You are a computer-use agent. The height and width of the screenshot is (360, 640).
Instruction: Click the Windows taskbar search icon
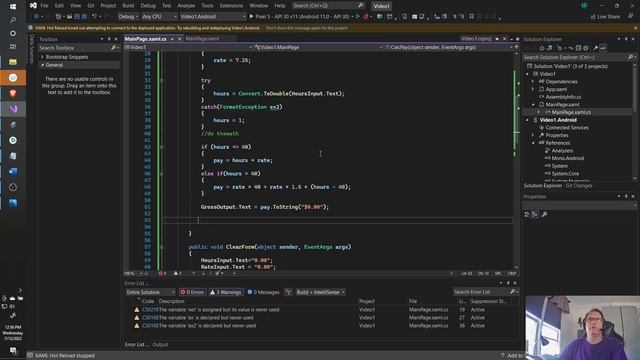click(x=13, y=20)
